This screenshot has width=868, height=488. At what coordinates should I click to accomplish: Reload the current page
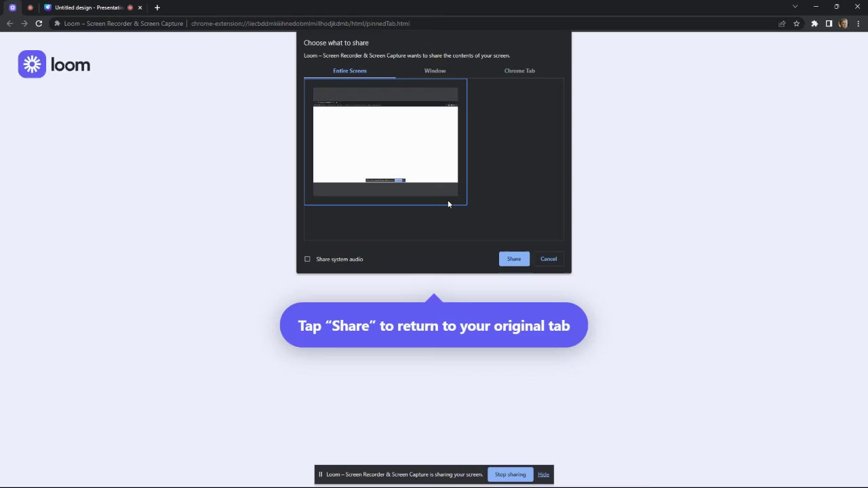coord(39,23)
